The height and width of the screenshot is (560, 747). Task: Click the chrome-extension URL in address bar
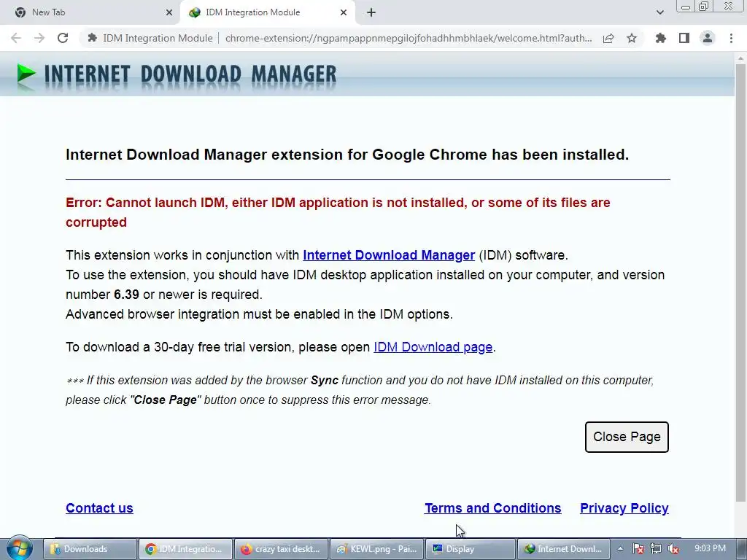409,38
